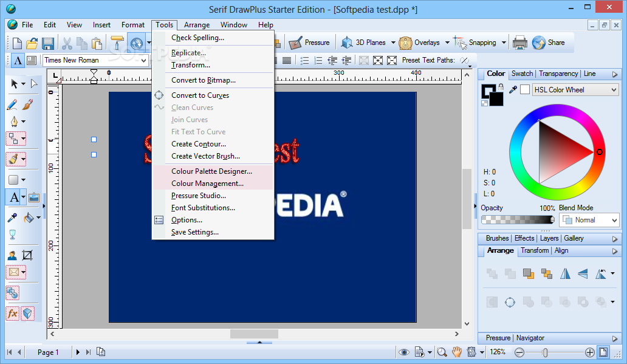Expand the Snapping dropdown arrow
Viewport: 627px width, 364px height.
504,43
